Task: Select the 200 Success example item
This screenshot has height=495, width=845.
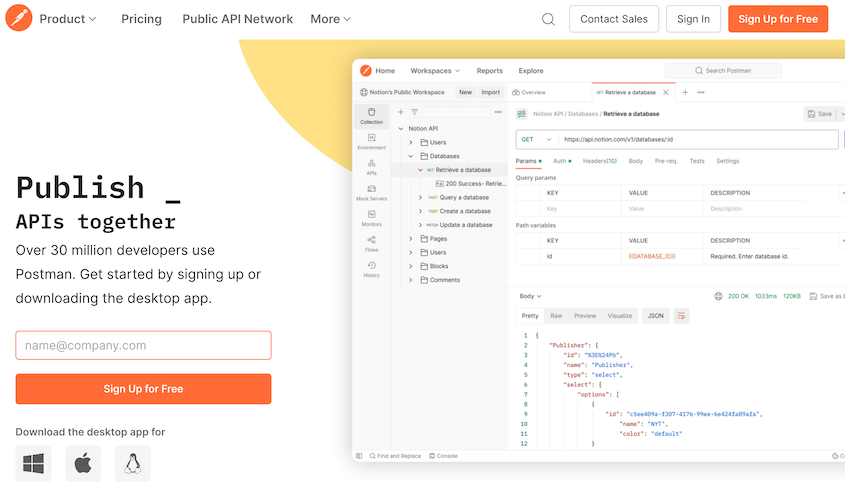Action: 471,184
